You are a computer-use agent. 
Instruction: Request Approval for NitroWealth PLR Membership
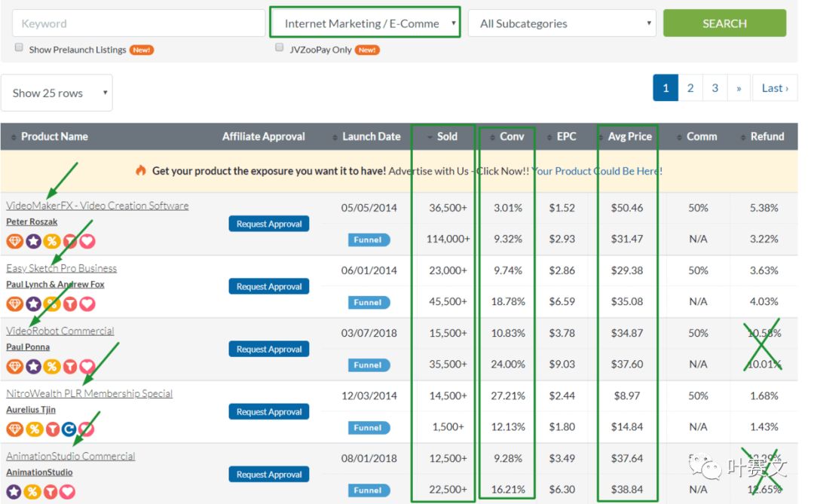pyautogui.click(x=269, y=411)
